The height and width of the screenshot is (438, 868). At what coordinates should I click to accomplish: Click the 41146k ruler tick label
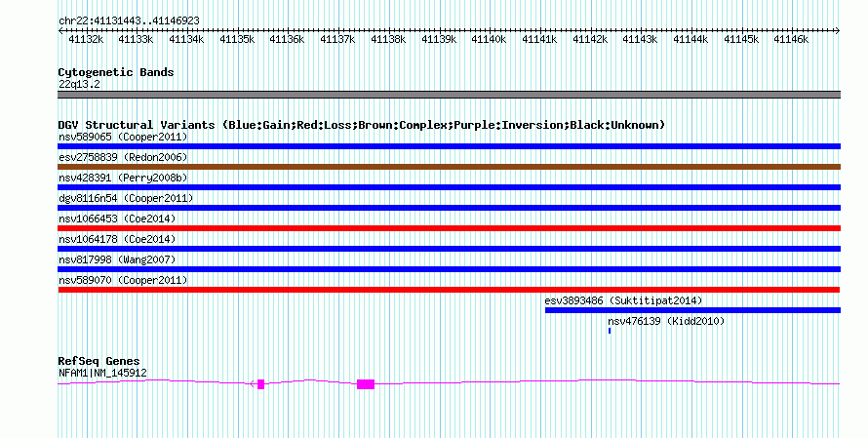(791, 39)
